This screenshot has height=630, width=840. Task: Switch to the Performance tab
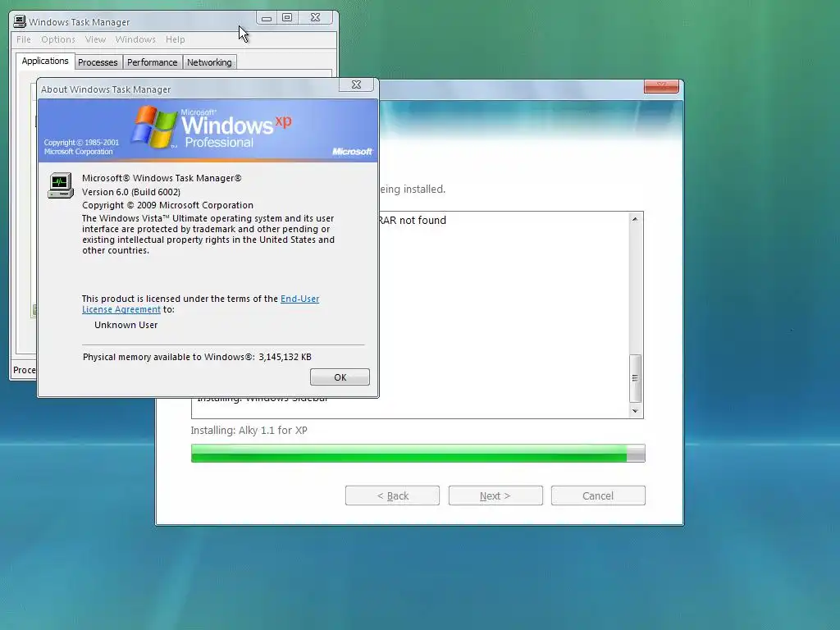[x=152, y=62]
